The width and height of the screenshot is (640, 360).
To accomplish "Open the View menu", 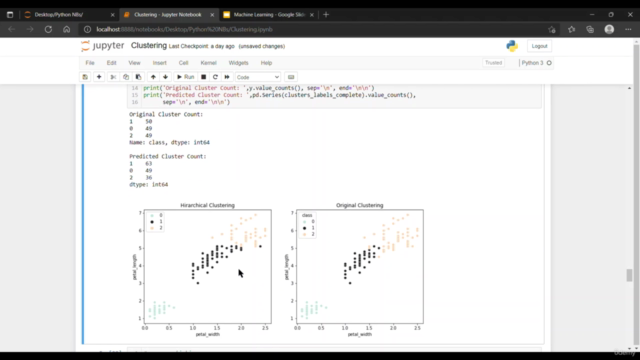I will 134,63.
